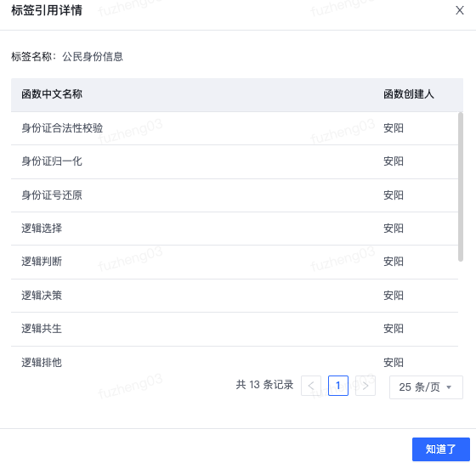Go to next page arrow
The height and width of the screenshot is (463, 476).
click(x=365, y=386)
